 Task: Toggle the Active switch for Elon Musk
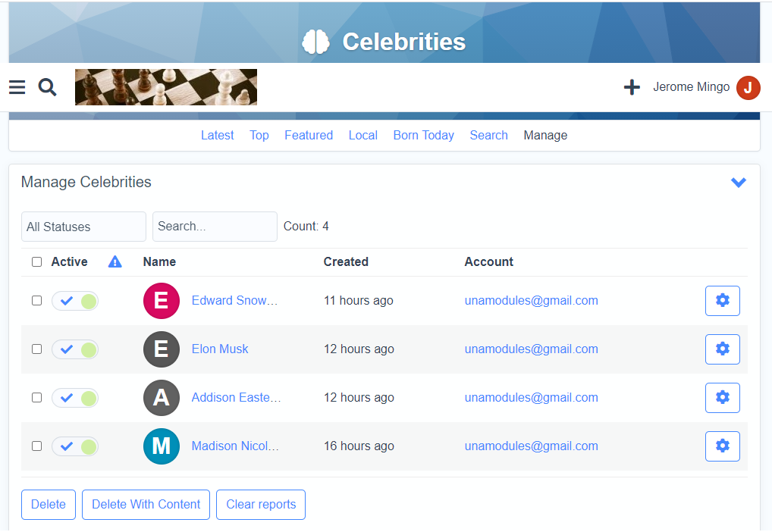click(x=75, y=349)
